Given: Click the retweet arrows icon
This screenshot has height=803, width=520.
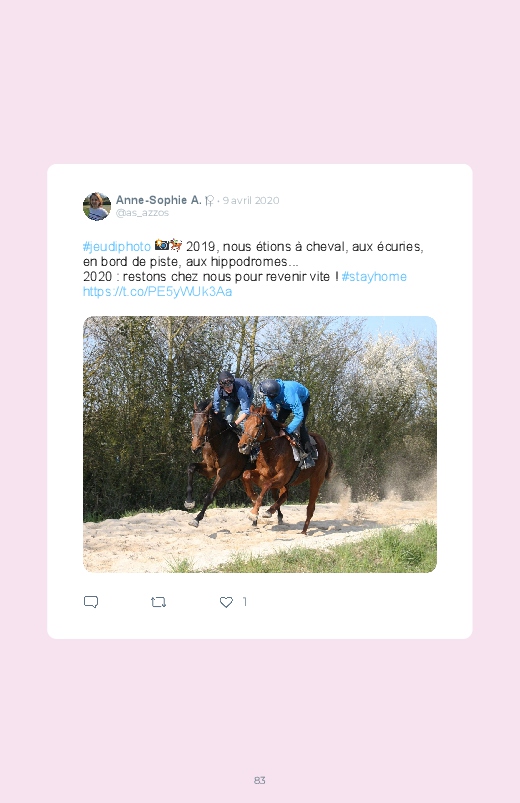Looking at the screenshot, I should click(158, 602).
